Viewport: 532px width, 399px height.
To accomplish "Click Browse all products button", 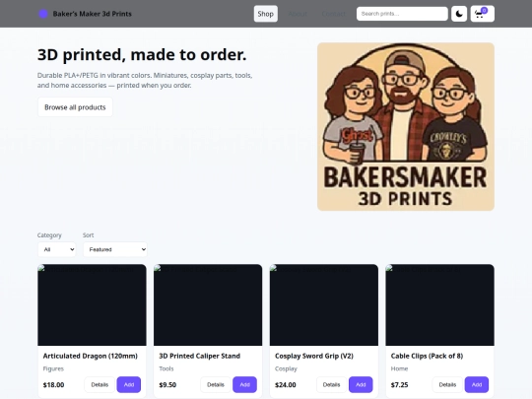I will [x=75, y=107].
